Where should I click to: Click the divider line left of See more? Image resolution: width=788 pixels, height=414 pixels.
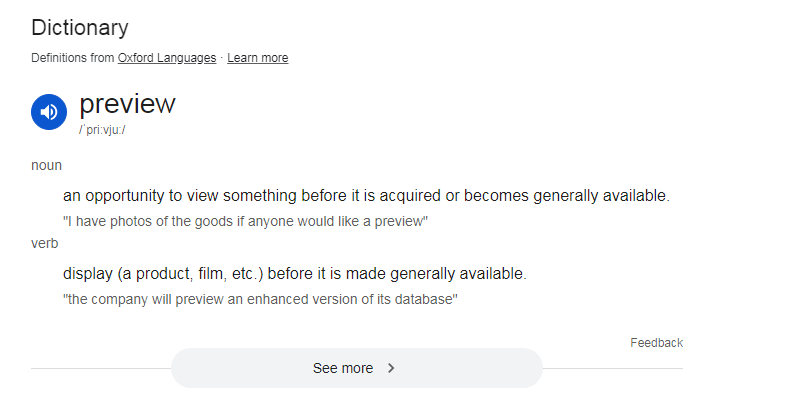pyautogui.click(x=100, y=368)
